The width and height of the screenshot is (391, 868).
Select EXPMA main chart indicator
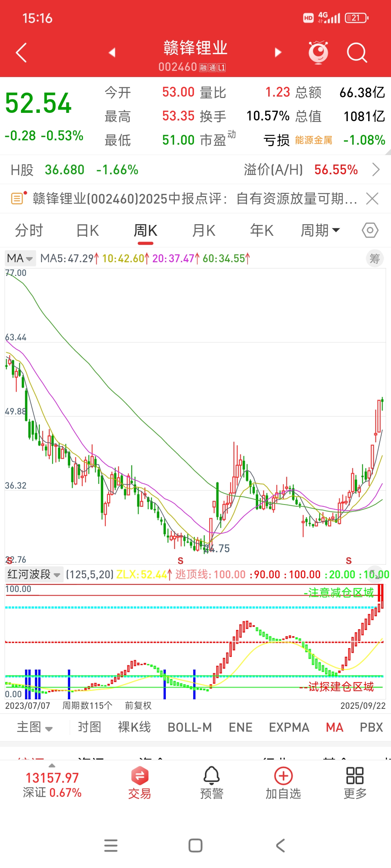tap(289, 727)
